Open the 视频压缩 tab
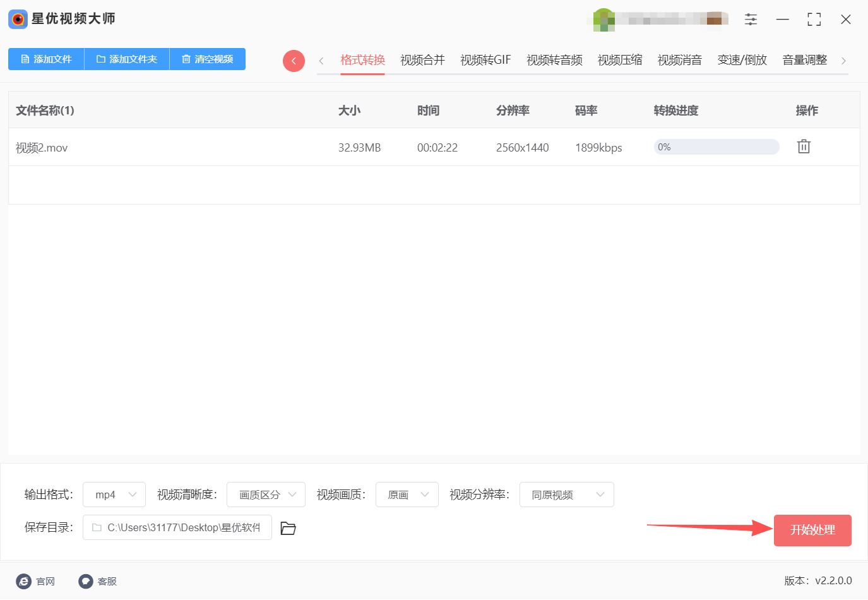Screen dimensions: 868x600 pos(619,60)
